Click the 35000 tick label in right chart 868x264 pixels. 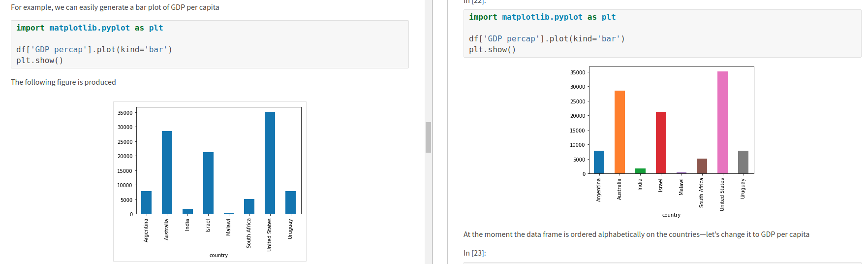[578, 72]
